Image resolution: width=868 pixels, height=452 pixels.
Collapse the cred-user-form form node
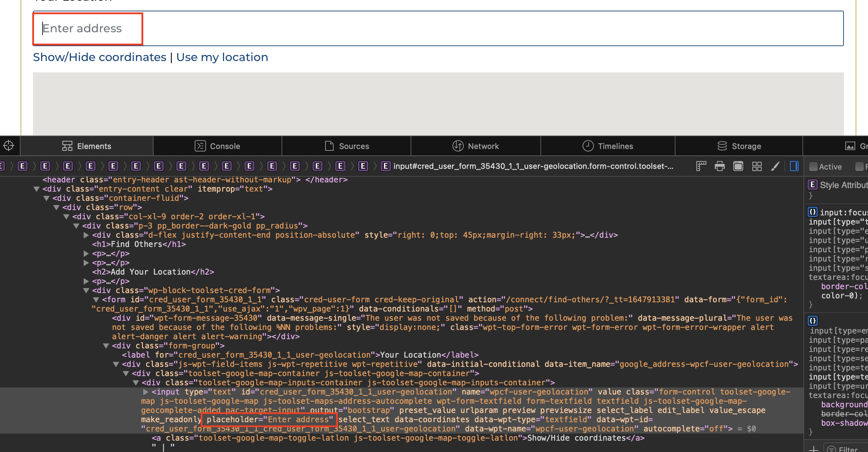(96, 300)
